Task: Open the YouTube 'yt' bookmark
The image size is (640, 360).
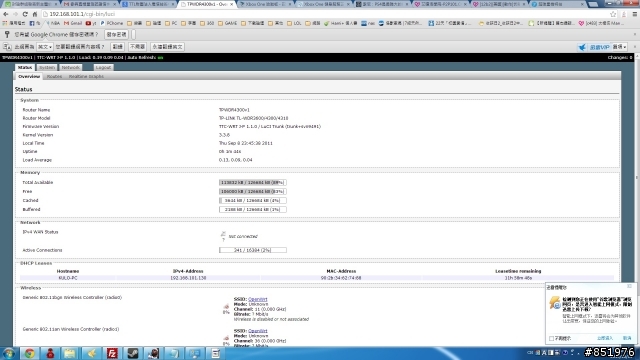Action: pos(91,23)
